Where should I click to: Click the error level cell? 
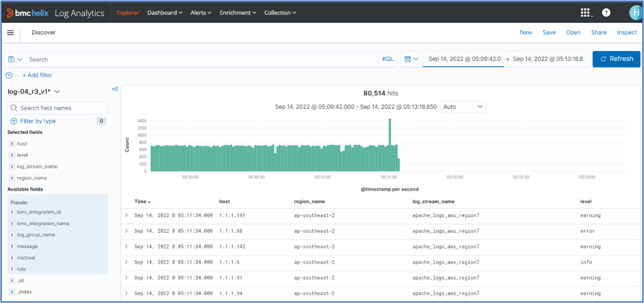(x=588, y=231)
